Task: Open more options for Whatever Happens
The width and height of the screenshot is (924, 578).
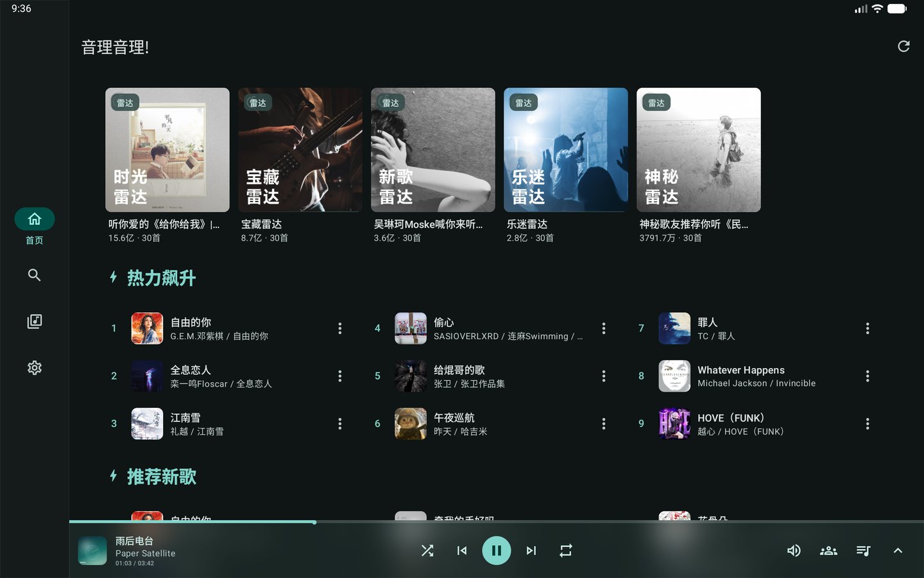Action: [x=868, y=376]
